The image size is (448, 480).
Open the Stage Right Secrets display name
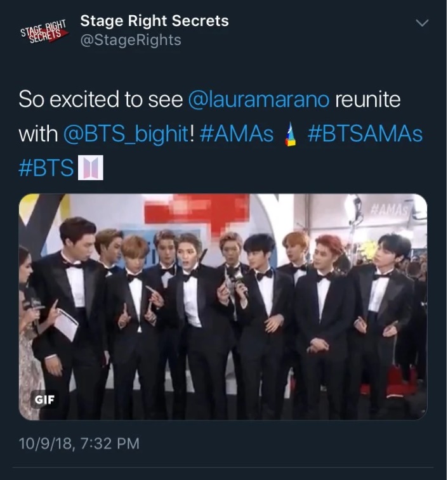(154, 20)
